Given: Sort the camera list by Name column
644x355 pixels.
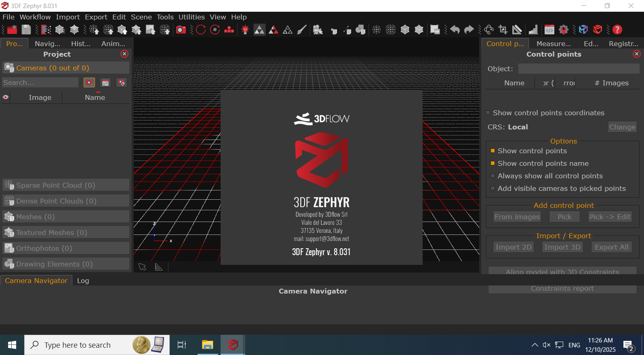Looking at the screenshot, I should click(x=95, y=97).
